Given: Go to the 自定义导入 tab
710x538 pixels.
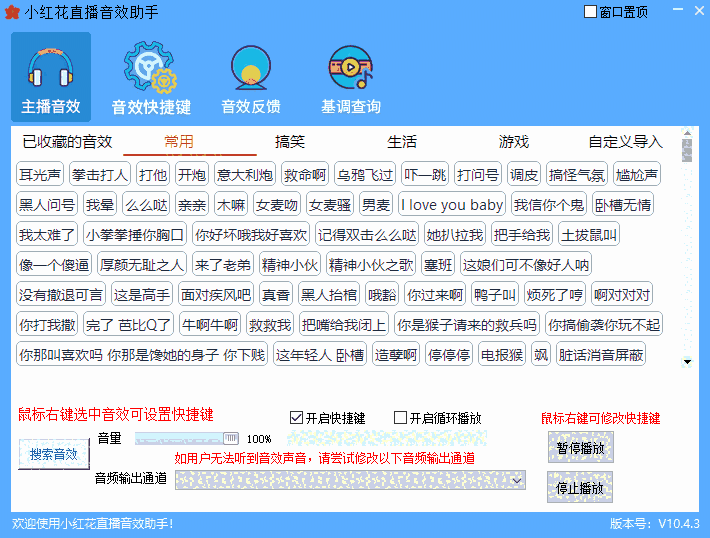Looking at the screenshot, I should pos(625,142).
